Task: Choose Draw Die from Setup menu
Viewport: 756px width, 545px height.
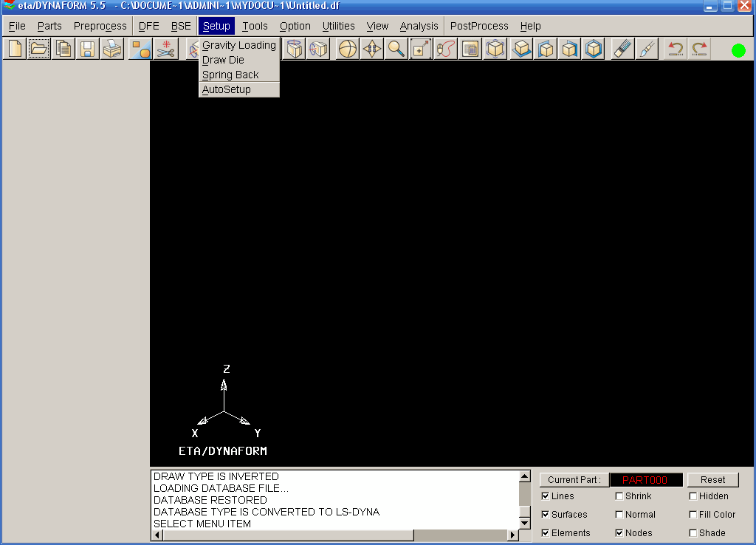Action: (239, 61)
